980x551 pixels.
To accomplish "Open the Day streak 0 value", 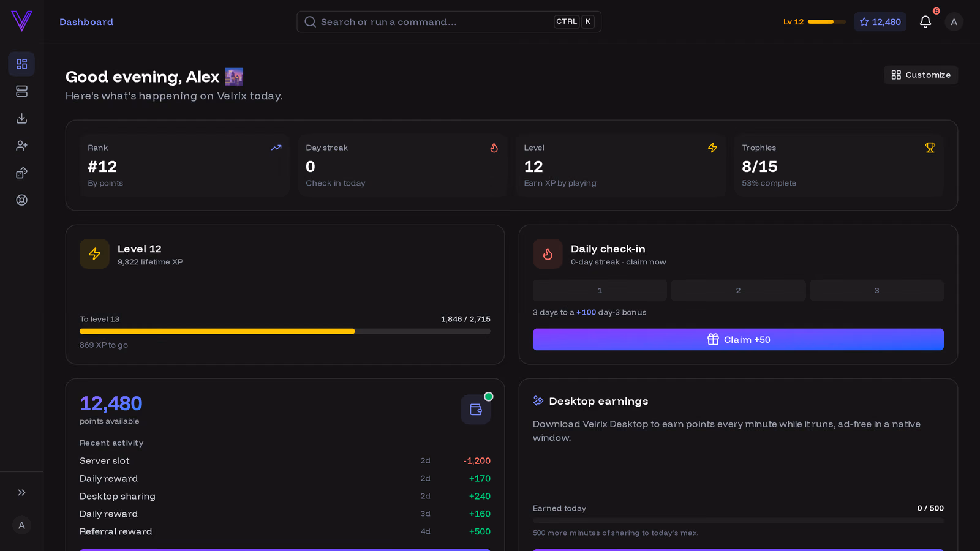I will [311, 167].
